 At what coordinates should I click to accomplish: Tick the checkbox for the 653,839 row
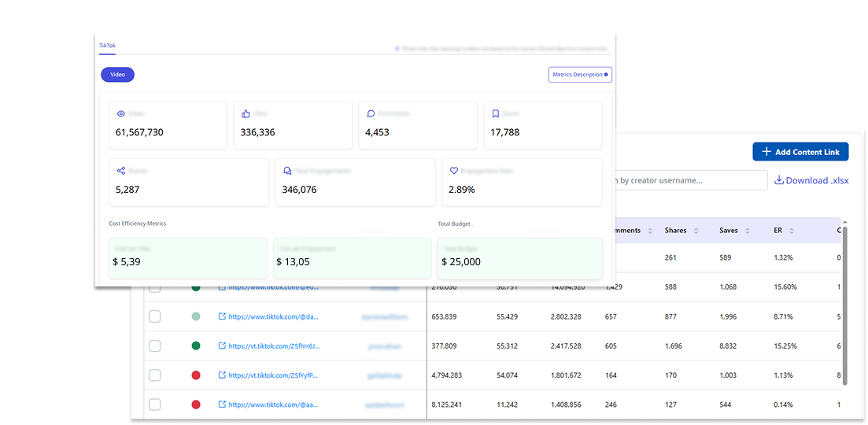(154, 316)
